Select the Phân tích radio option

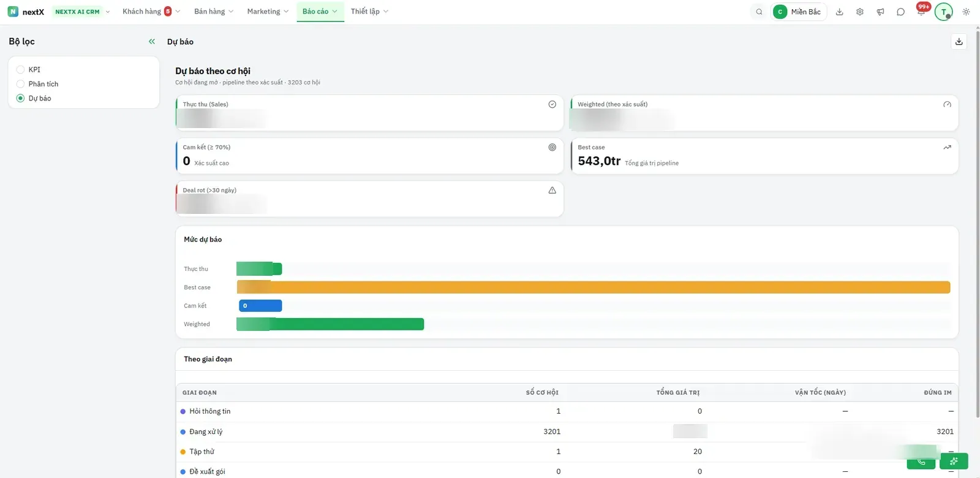tap(20, 84)
